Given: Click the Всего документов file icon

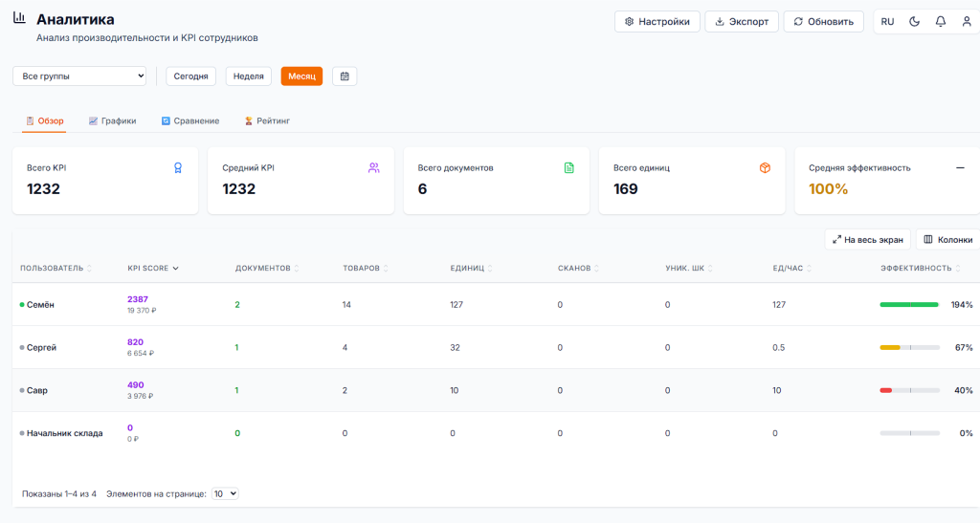Looking at the screenshot, I should (569, 168).
